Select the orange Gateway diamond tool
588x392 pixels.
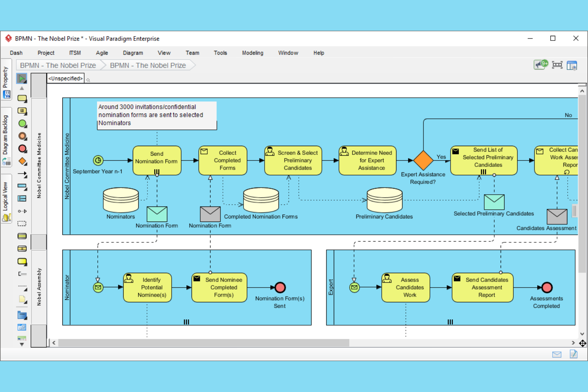22,162
